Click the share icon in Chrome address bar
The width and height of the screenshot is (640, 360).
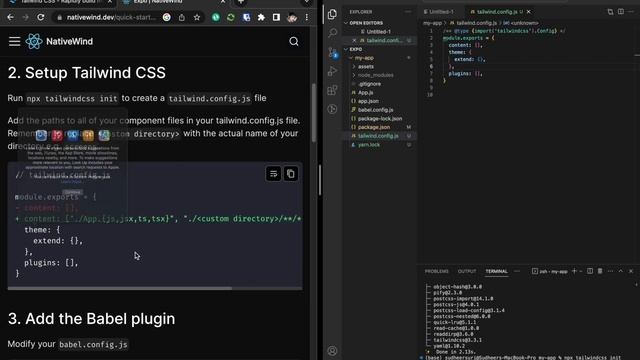pyautogui.click(x=182, y=17)
